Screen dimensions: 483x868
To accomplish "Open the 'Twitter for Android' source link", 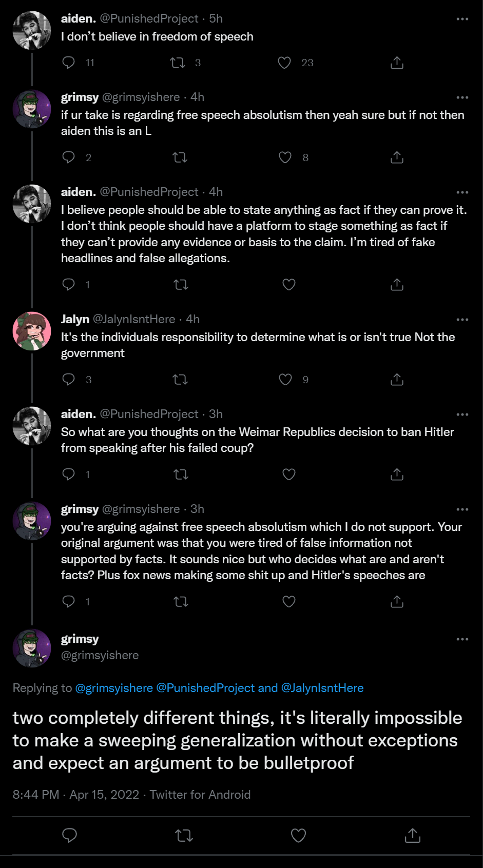I will click(x=200, y=795).
